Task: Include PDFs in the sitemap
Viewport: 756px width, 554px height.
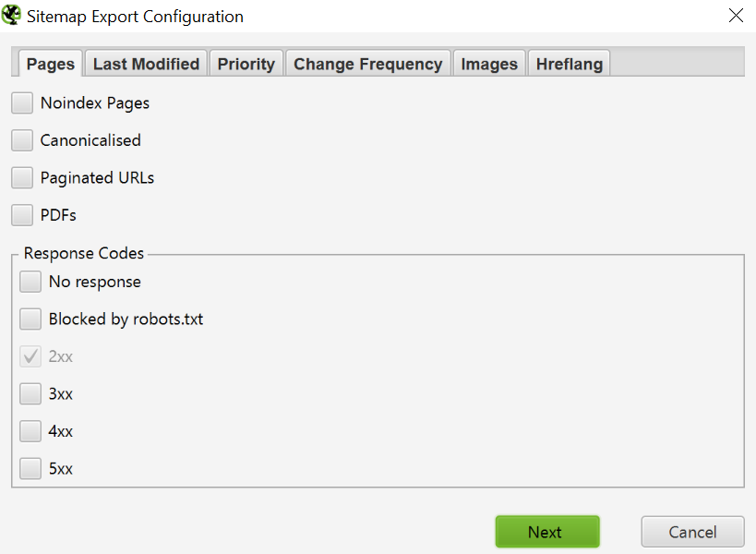Action: (x=21, y=214)
